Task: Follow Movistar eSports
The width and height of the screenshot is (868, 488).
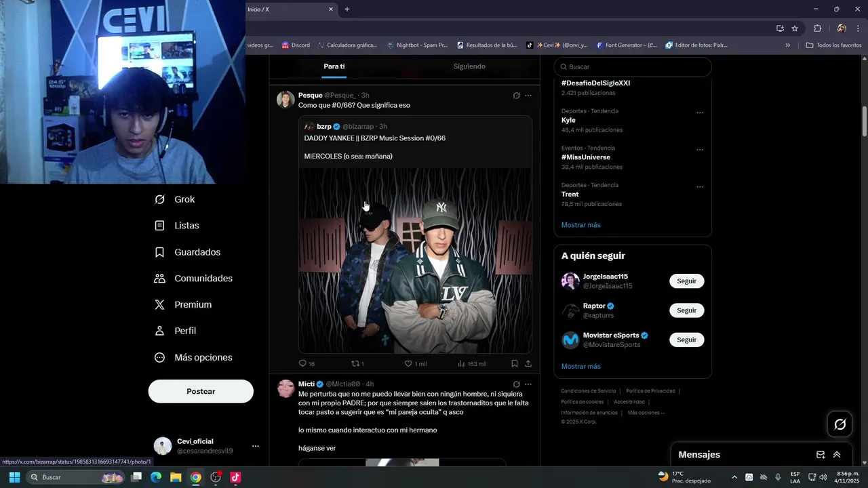Action: 686,340
